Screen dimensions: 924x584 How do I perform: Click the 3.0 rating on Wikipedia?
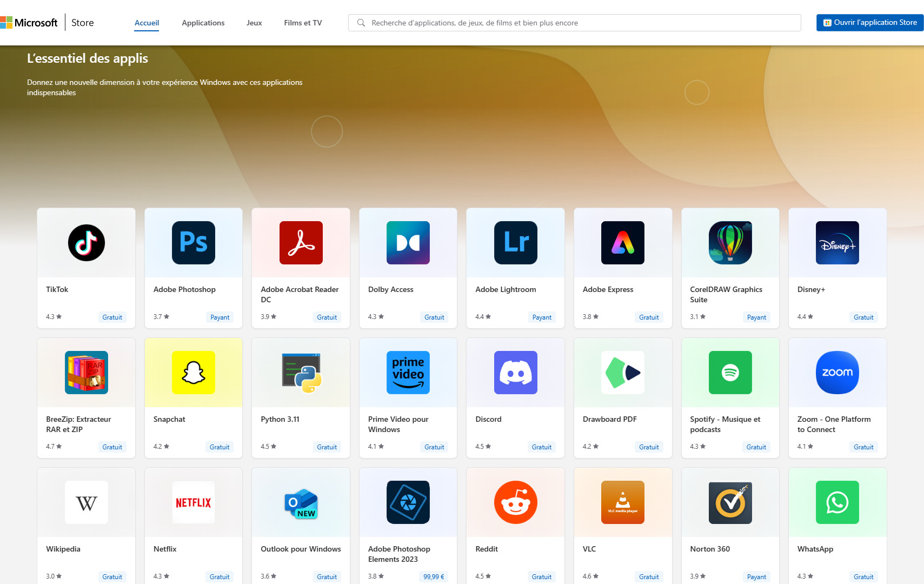tap(54, 576)
